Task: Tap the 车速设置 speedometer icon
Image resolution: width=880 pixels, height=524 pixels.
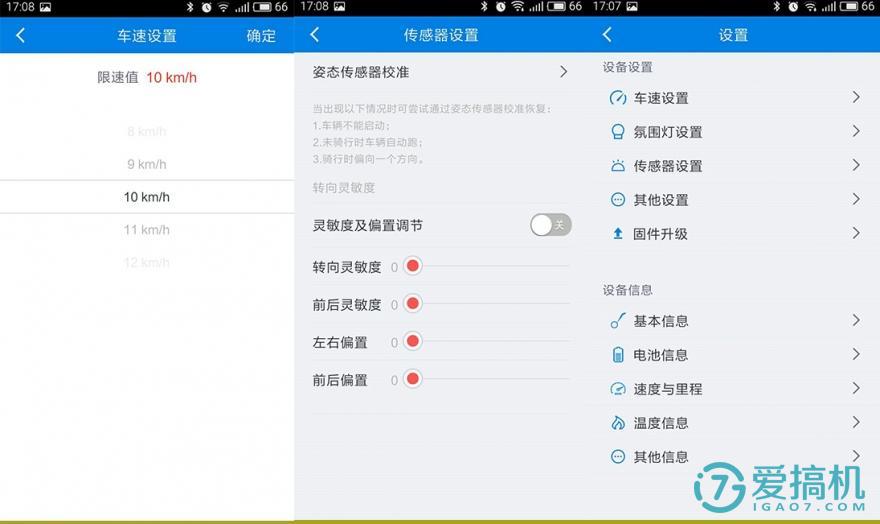Action: (x=617, y=98)
